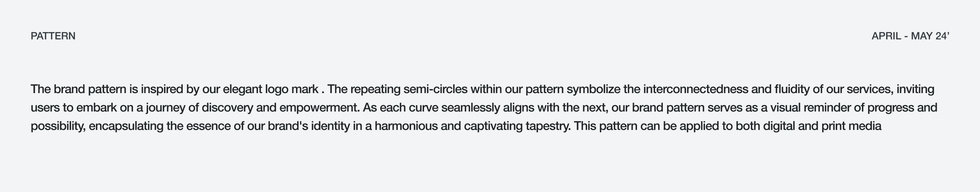Screen dimensions: 980x192
Task: Click the word "inviting" ending the first line
Action: [915, 89]
